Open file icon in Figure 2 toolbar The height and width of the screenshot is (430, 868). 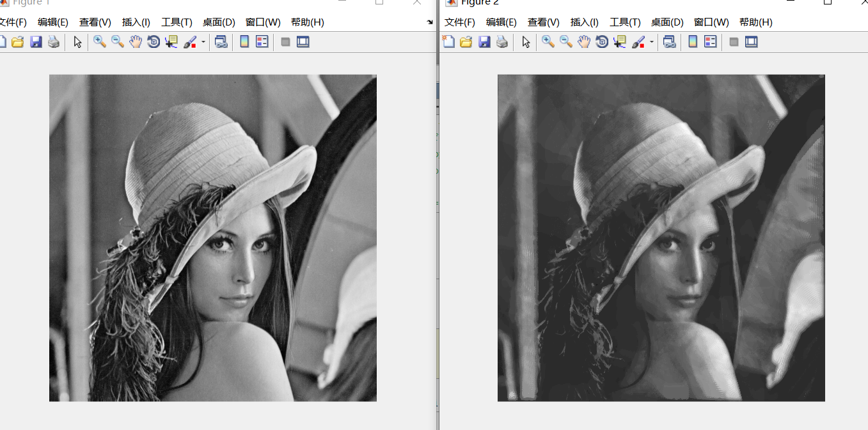click(x=466, y=42)
